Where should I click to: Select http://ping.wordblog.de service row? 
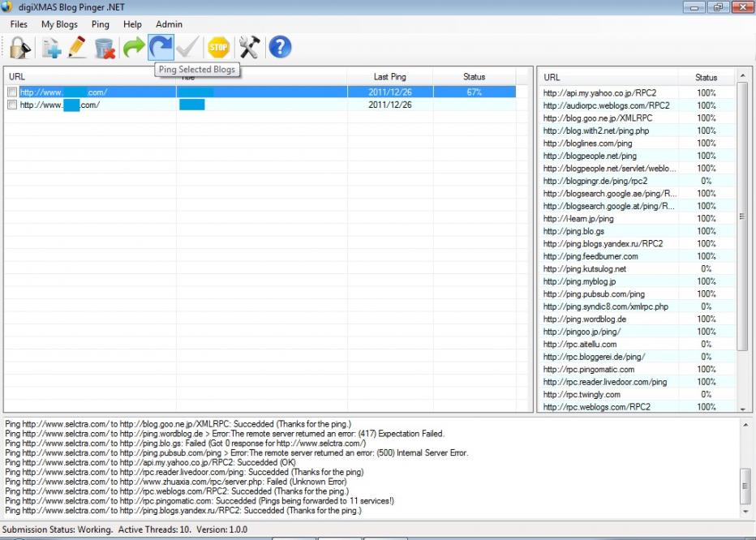(637, 318)
